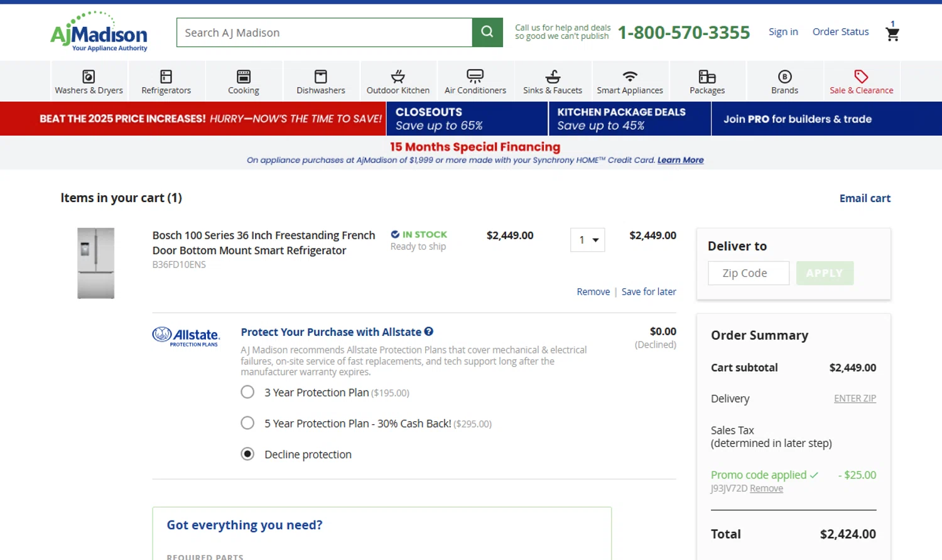
Task: Open the Refrigerators category icon
Action: click(x=166, y=77)
